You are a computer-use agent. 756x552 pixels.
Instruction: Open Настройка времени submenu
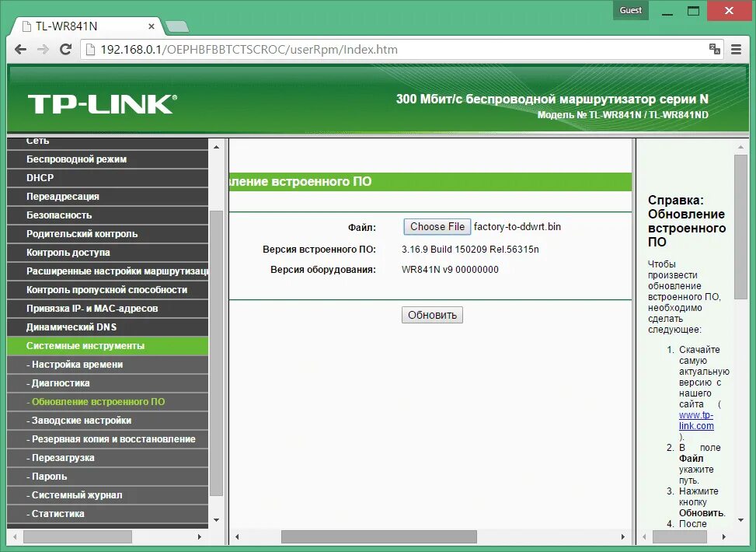107,365
